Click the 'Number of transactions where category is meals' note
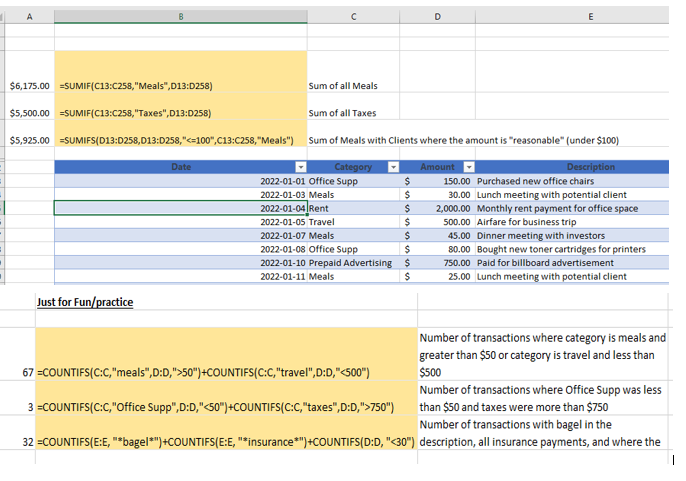686x481 pixels. click(x=542, y=355)
